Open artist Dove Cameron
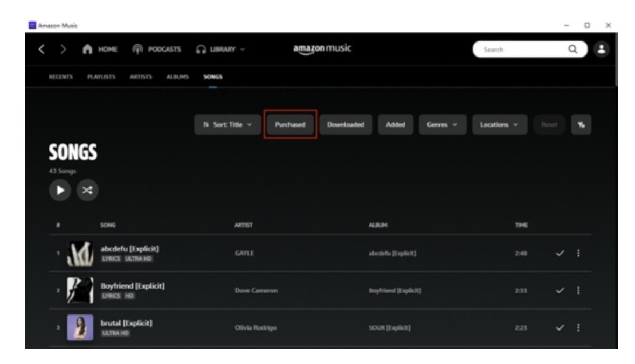Screen dimensions: 635x364 (257, 290)
